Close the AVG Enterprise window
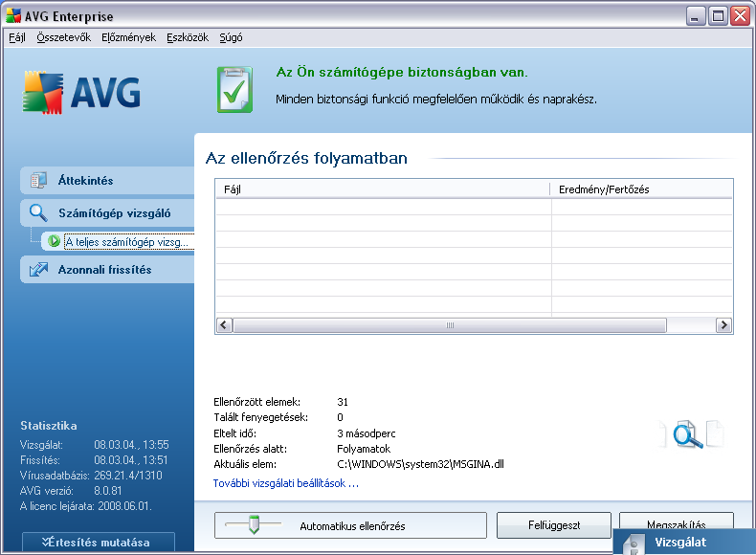This screenshot has width=756, height=555. [x=740, y=16]
